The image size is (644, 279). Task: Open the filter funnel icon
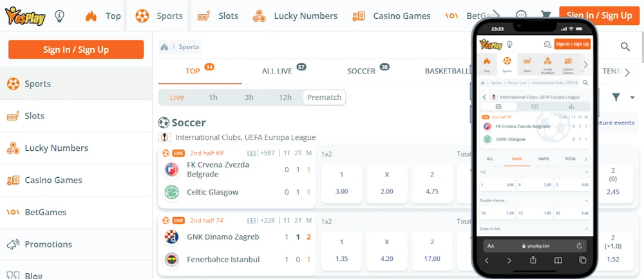tap(616, 97)
